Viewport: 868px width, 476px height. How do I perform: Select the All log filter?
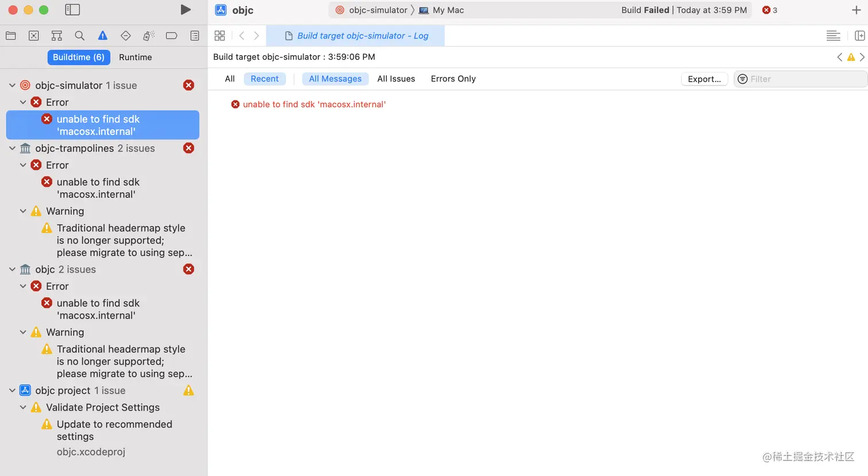pos(230,79)
